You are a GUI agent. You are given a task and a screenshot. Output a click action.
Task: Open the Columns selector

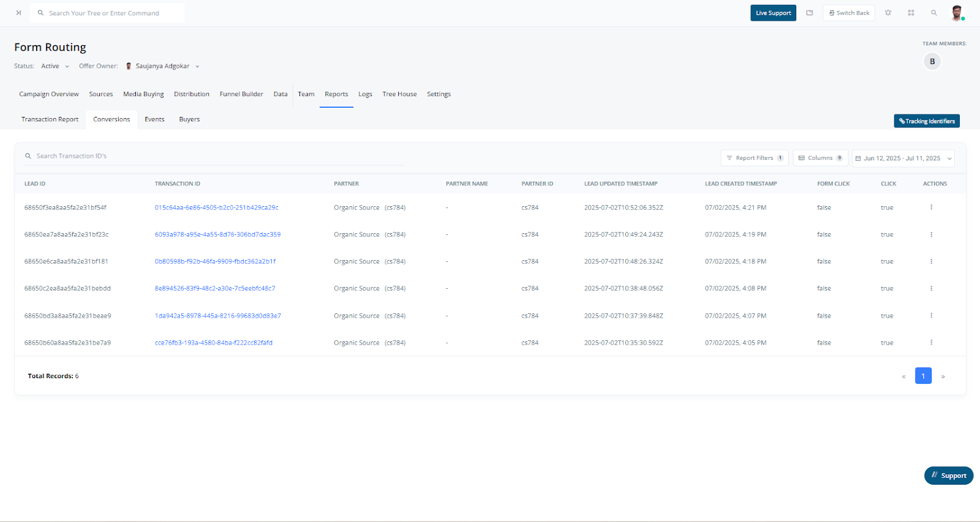(x=820, y=158)
